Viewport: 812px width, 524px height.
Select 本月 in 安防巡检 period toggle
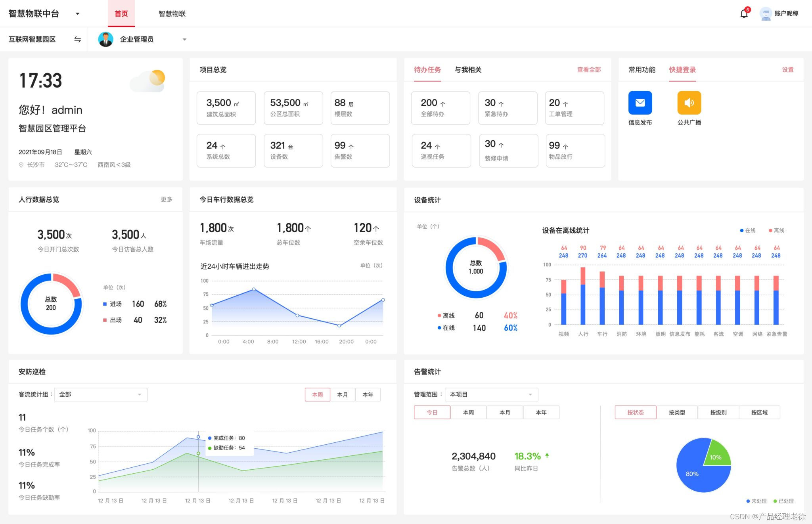click(x=342, y=395)
